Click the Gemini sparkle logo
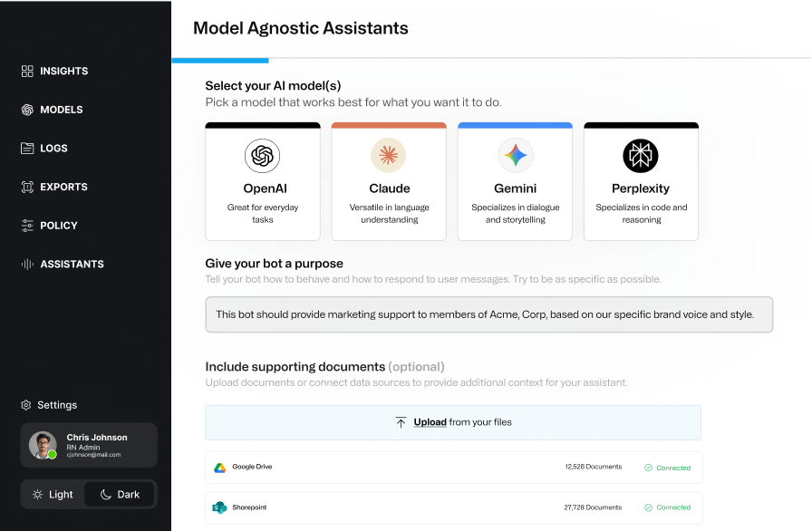Image resolution: width=812 pixels, height=531 pixels. [x=515, y=154]
